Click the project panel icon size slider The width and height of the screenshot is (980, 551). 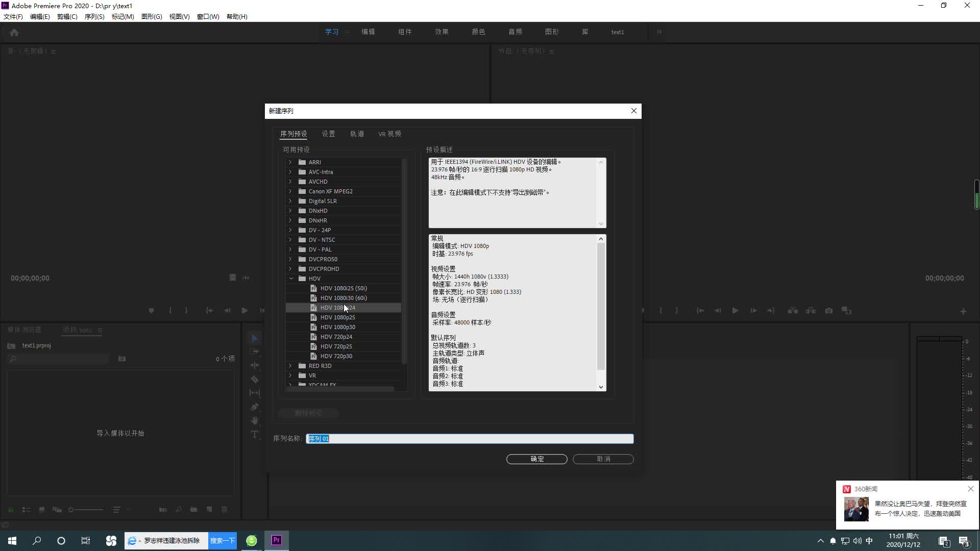tap(86, 510)
